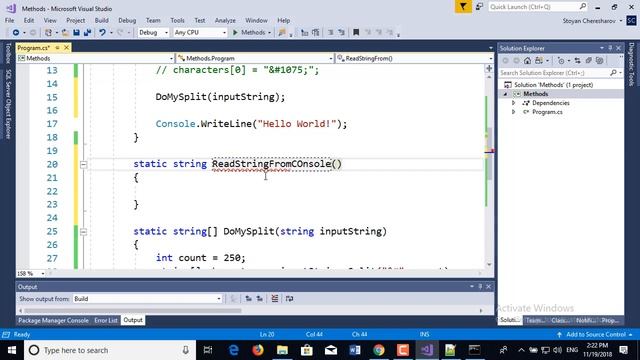Image resolution: width=640 pixels, height=360 pixels.
Task: Click the New Project toolbar icon
Action: 48,32
